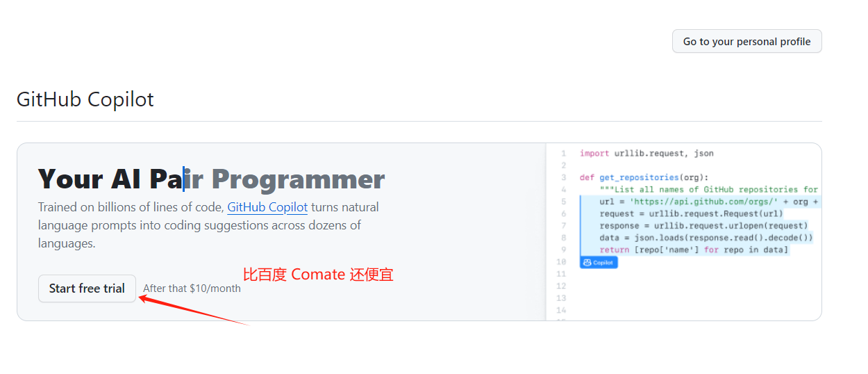Click the json.loads data code line
The width and height of the screenshot is (868, 374).
tap(706, 237)
